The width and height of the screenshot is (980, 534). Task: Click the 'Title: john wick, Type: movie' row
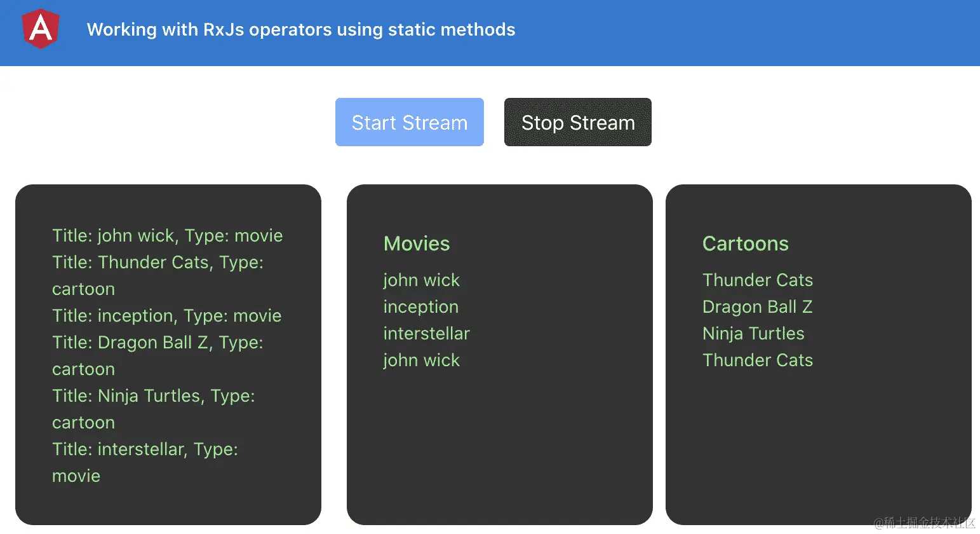point(168,236)
